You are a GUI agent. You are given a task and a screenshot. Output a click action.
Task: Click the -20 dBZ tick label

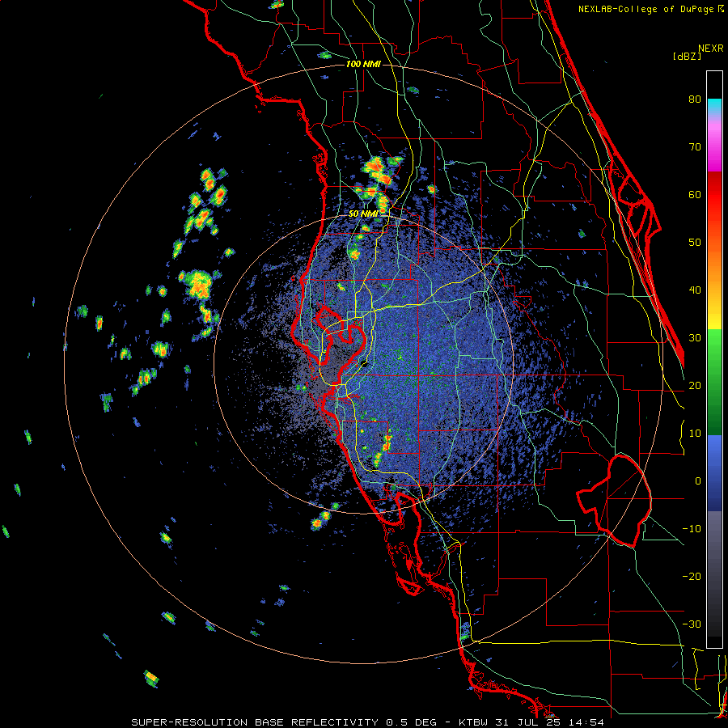[x=692, y=577]
